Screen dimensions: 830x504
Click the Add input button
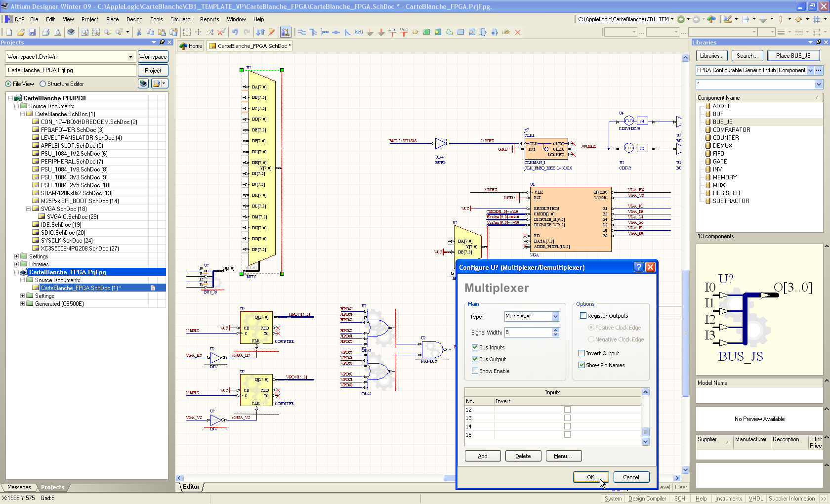[483, 456]
